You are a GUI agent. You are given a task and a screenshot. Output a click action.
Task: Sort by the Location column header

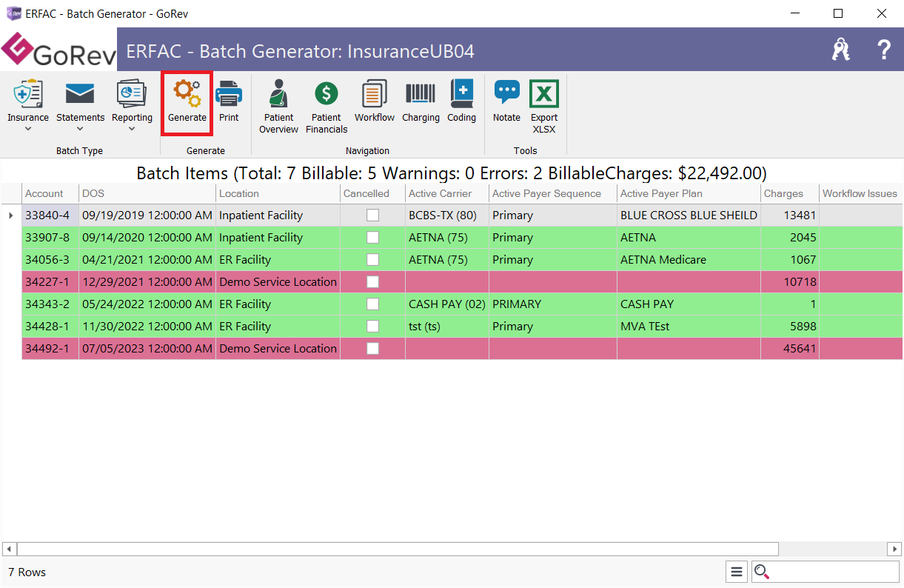click(x=278, y=193)
